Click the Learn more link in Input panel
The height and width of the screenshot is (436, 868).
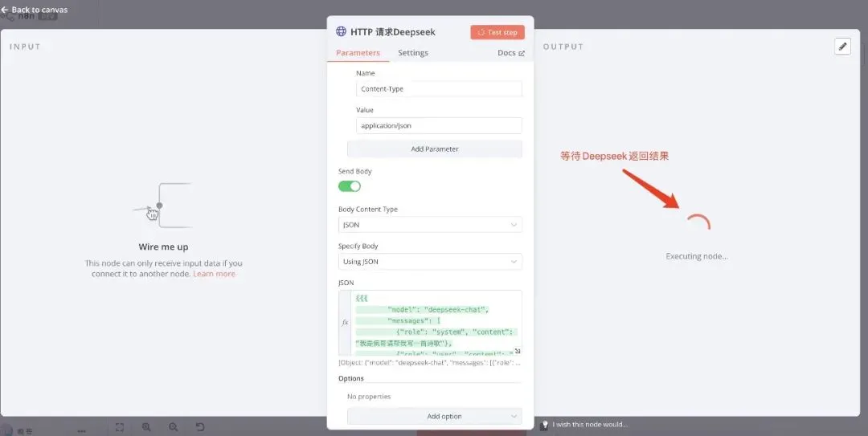click(215, 274)
